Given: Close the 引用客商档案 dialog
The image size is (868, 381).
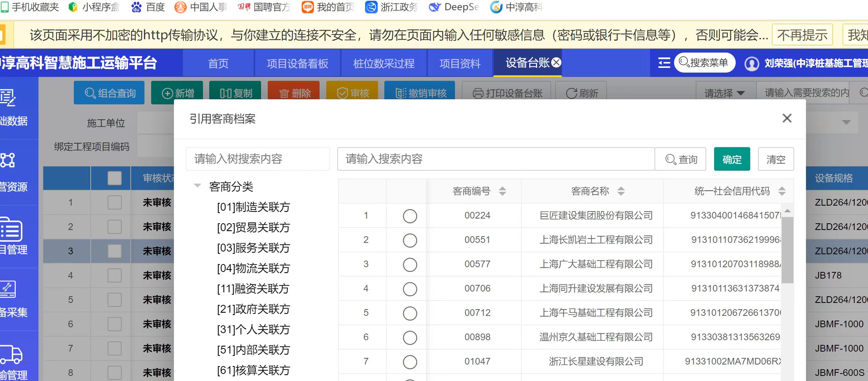Looking at the screenshot, I should point(787,118).
